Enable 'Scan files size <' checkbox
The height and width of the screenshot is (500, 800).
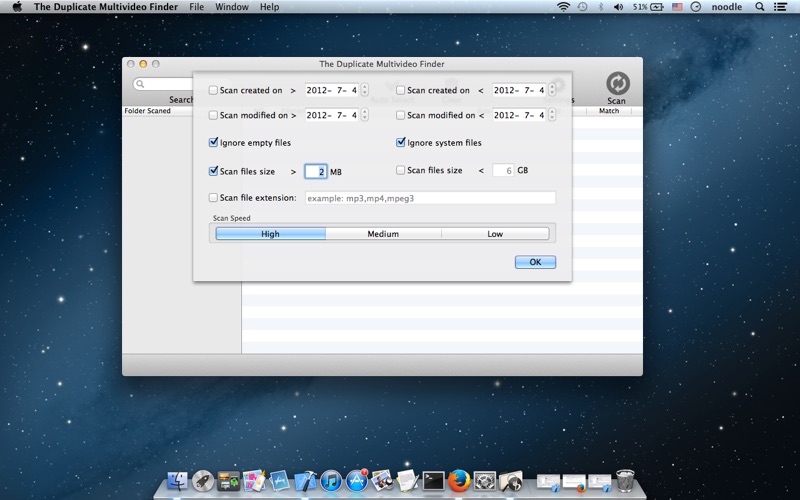[x=401, y=170]
